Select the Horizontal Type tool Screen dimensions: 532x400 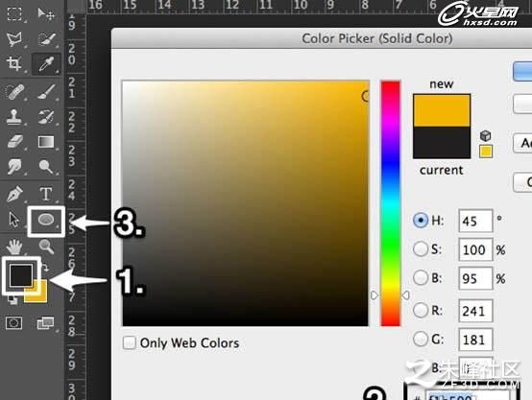pos(46,194)
